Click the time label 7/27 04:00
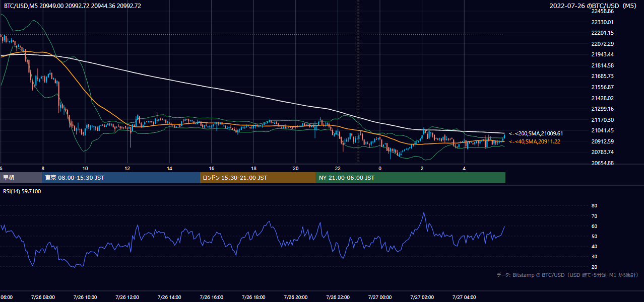This screenshot has height=302, width=644. (464, 297)
